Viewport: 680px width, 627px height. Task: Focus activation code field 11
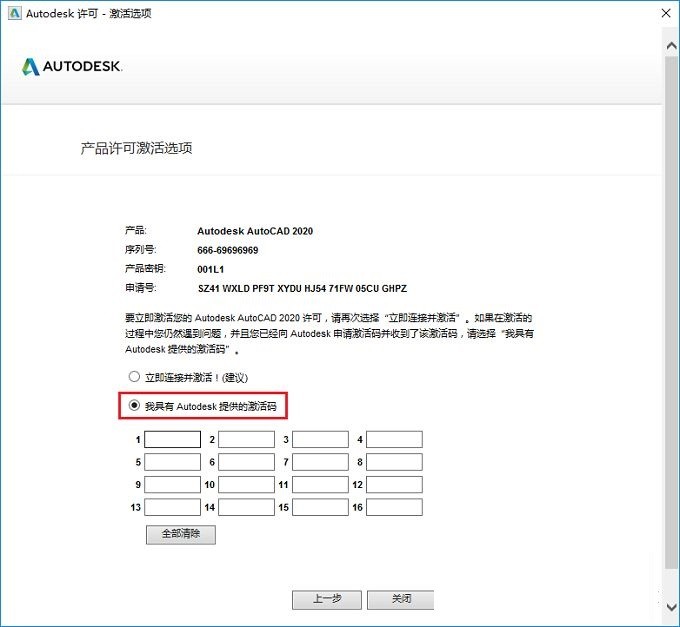pos(320,485)
